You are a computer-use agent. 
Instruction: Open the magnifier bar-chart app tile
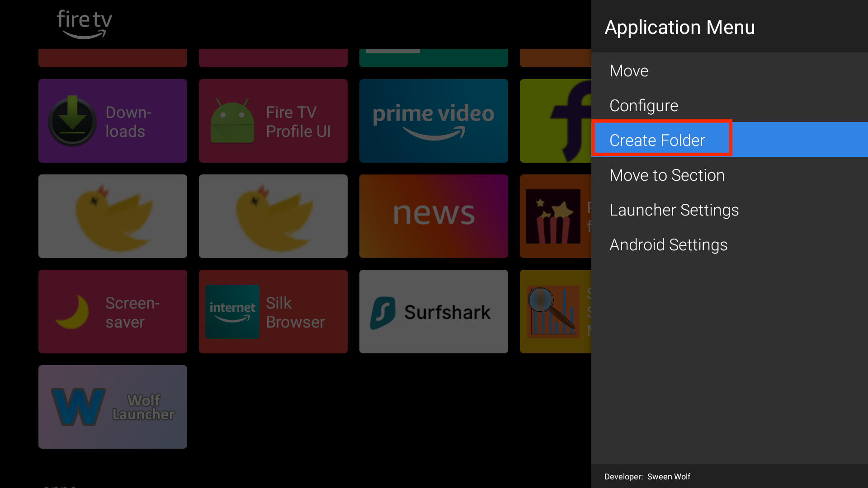[x=556, y=311]
